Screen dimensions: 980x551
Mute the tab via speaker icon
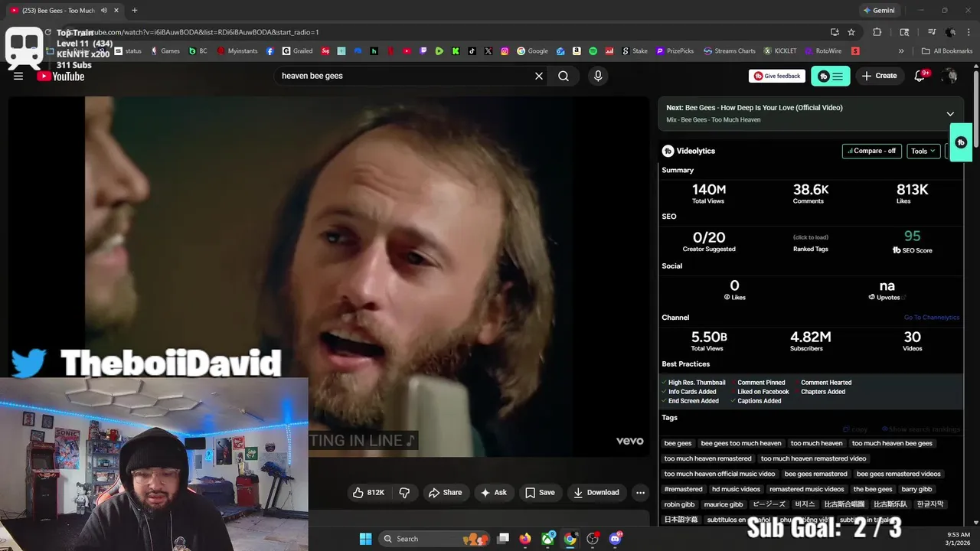click(103, 11)
